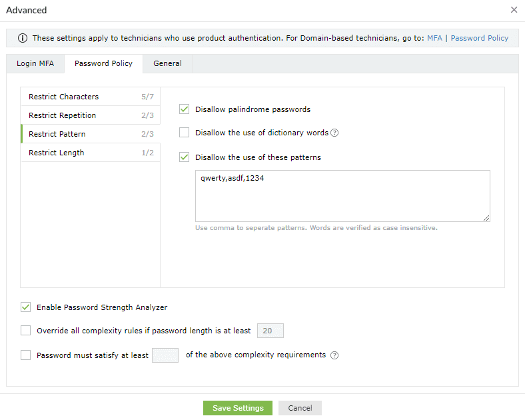Click help icon beside dictionary words option
The width and height of the screenshot is (525, 420).
(x=335, y=133)
